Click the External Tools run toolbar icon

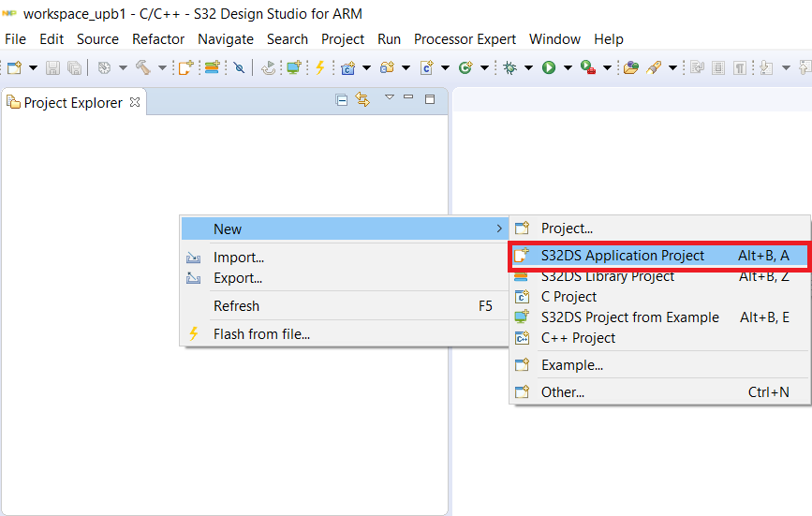coord(588,67)
